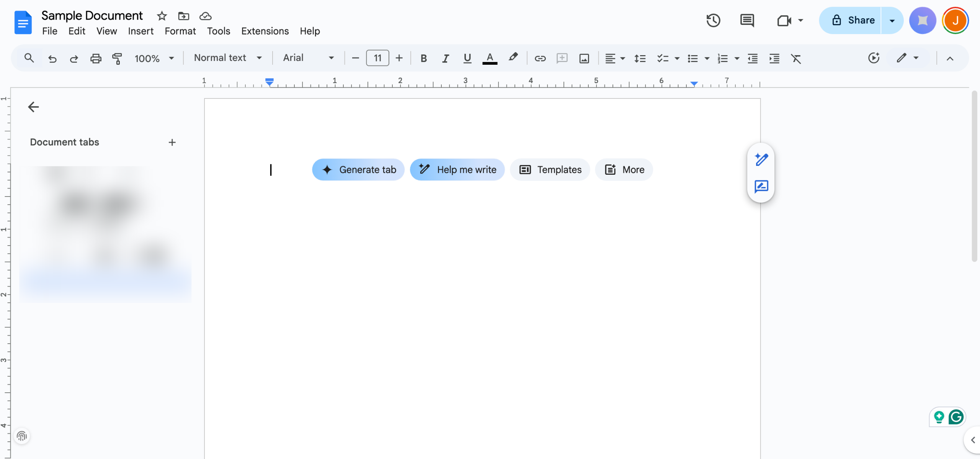Viewport: 980px width, 459px height.
Task: Open version history clock icon
Action: point(713,20)
